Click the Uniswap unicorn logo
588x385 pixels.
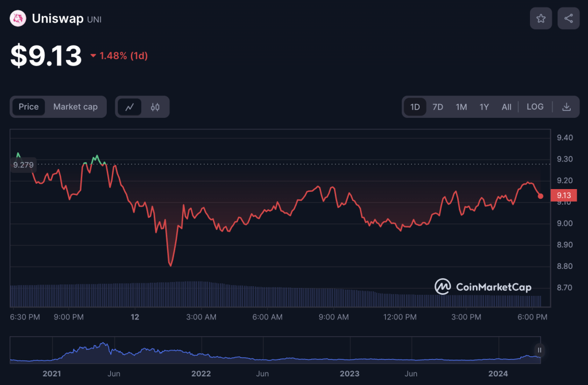19,19
